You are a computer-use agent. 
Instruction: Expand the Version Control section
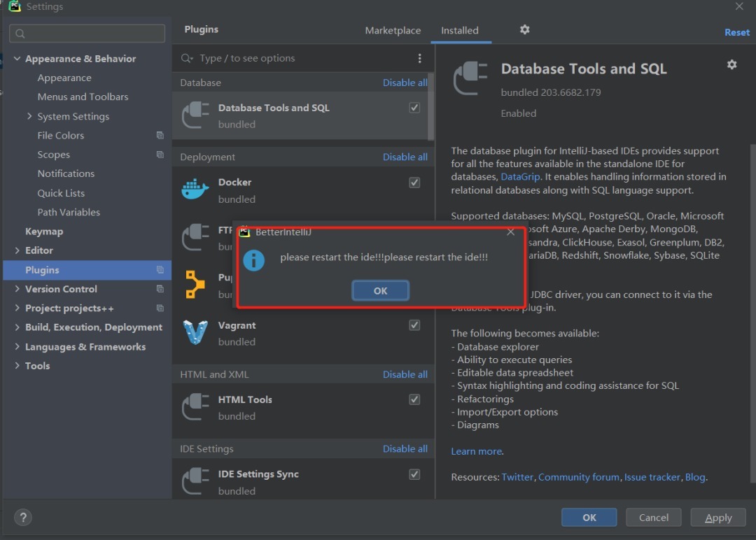tap(17, 289)
